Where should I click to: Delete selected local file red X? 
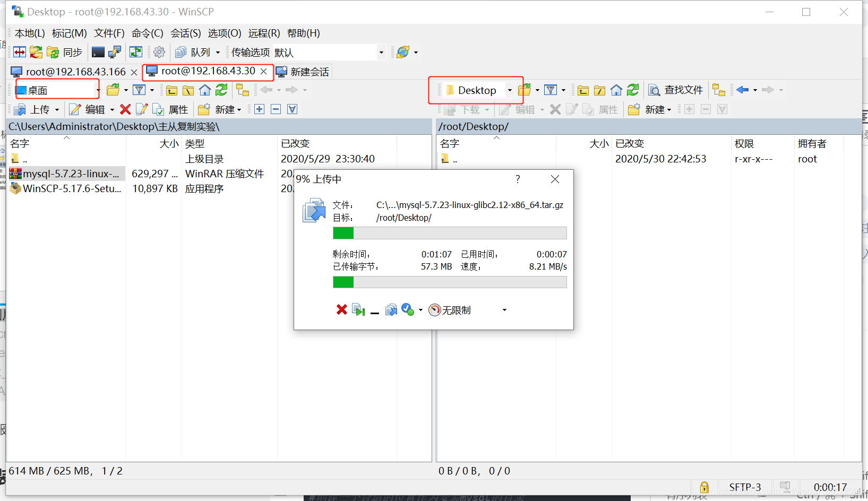coord(125,109)
